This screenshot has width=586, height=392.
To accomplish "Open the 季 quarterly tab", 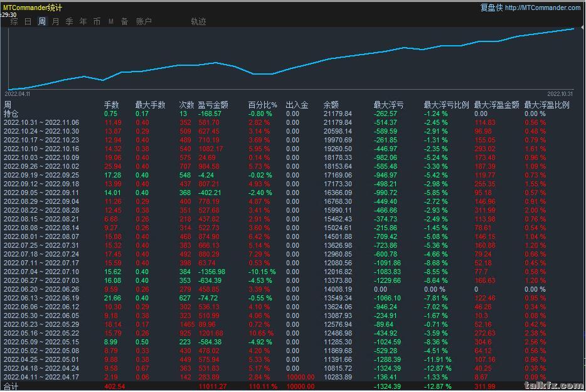I will 70,22.
